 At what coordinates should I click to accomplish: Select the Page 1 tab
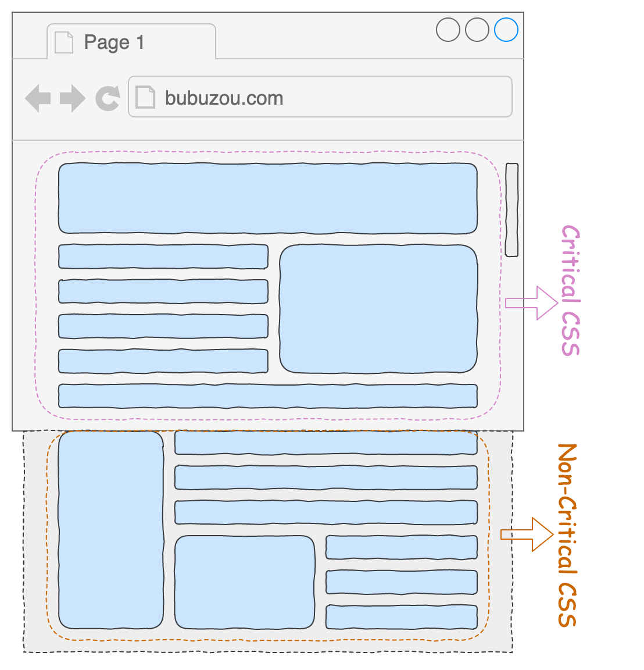point(131,42)
